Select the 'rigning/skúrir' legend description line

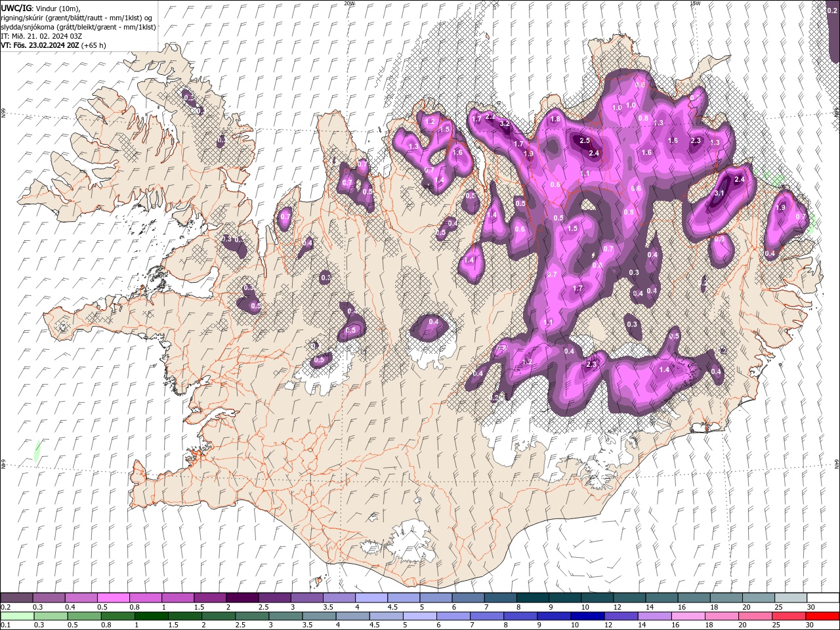coord(77,18)
